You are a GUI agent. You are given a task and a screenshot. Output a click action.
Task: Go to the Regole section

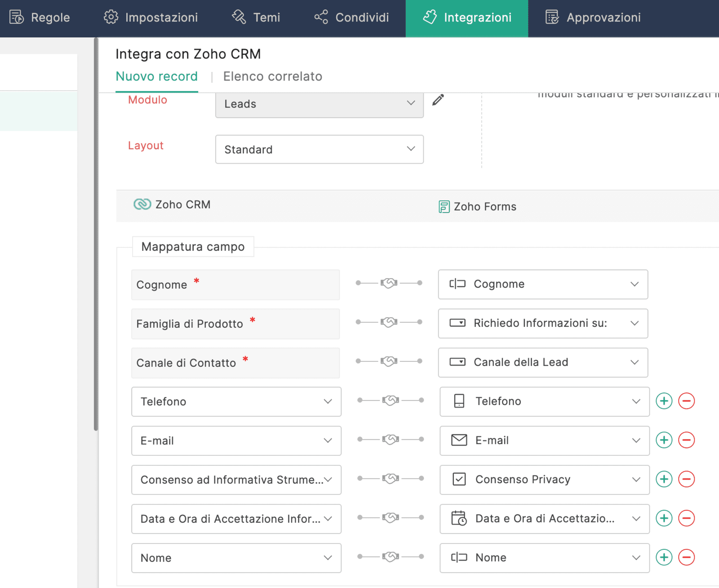click(x=40, y=18)
